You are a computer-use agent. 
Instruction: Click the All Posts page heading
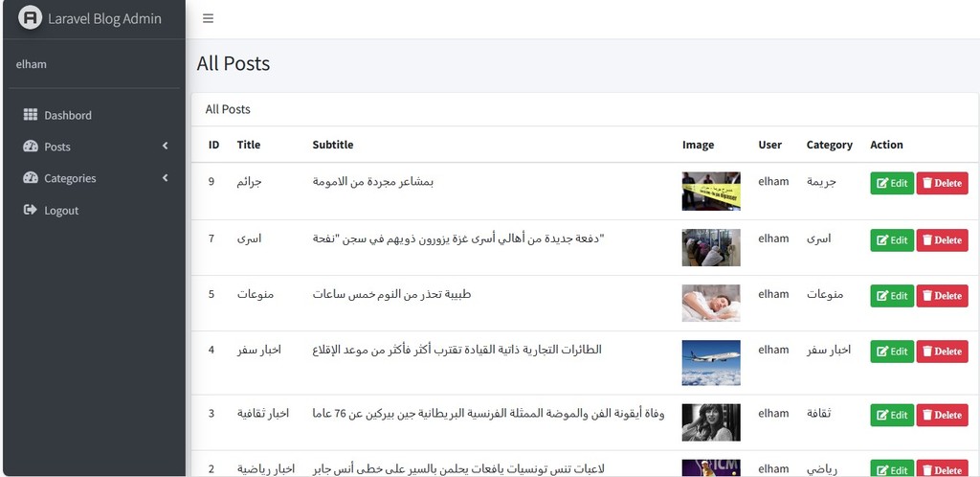(234, 64)
